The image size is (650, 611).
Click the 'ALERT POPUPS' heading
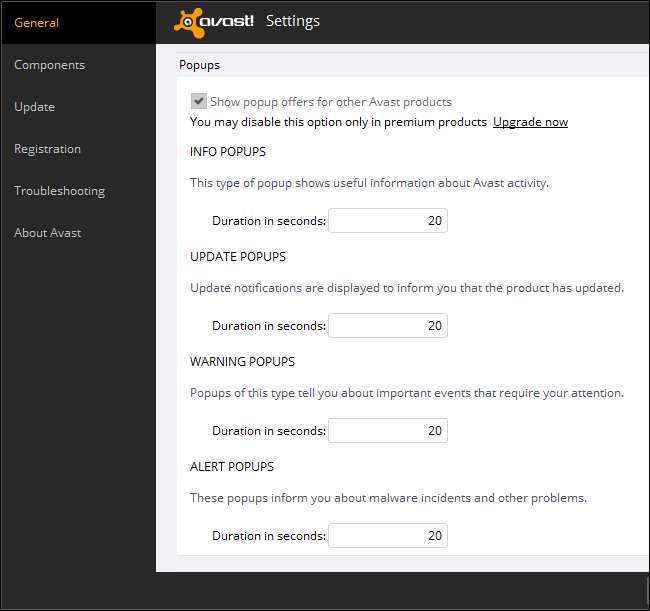[x=232, y=467]
